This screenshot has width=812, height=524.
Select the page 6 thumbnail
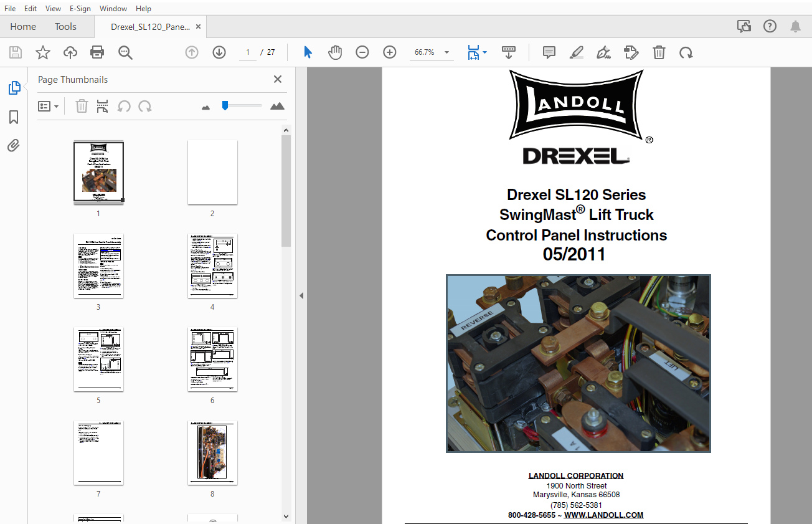(212, 360)
